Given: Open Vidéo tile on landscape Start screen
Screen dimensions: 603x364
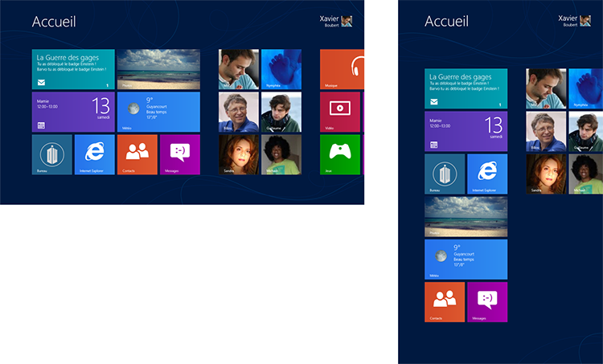Looking at the screenshot, I should pyautogui.click(x=340, y=112).
